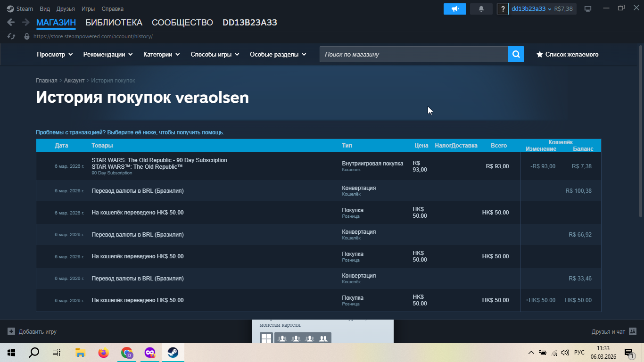Screen dimensions: 644x362
Task: Launch File Explorer from the taskbar
Action: 80,353
